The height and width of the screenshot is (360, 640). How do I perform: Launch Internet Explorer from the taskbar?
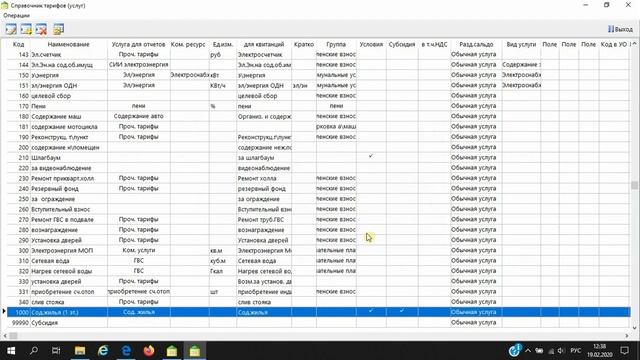point(103,351)
